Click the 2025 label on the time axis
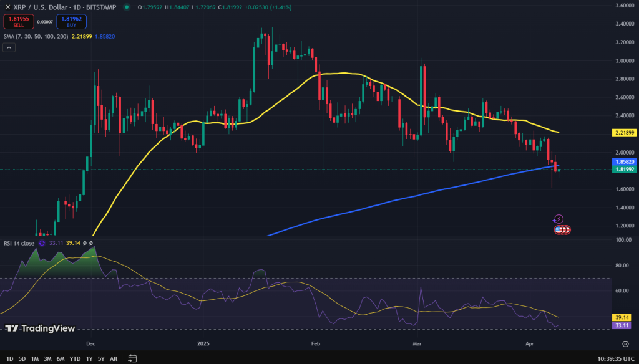The height and width of the screenshot is (364, 639). [x=203, y=344]
